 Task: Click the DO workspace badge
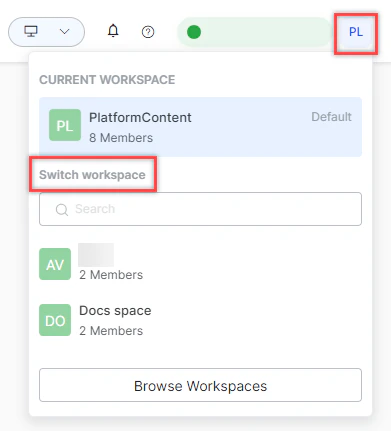pos(55,320)
